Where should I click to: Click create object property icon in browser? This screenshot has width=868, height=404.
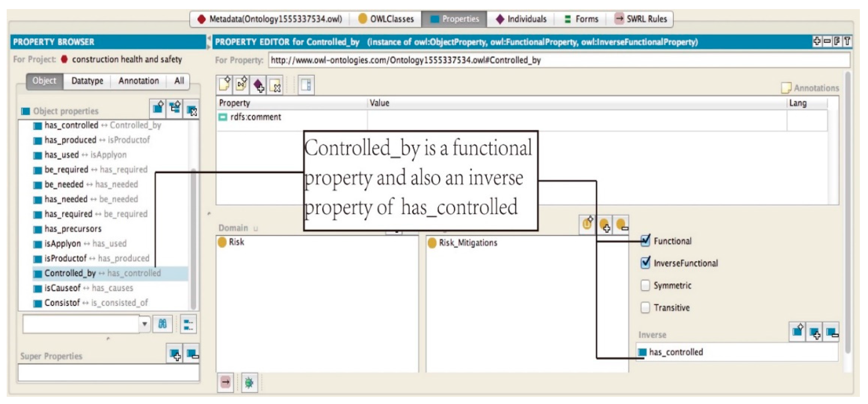pos(158,108)
